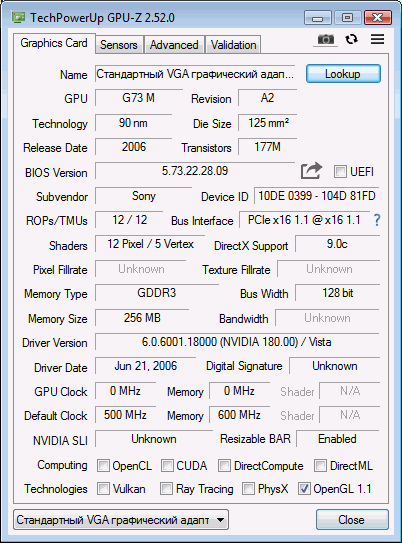Viewport: 402px width, 543px height.
Task: Uncheck the OpenGL 1.1 checkbox
Action: click(x=304, y=489)
